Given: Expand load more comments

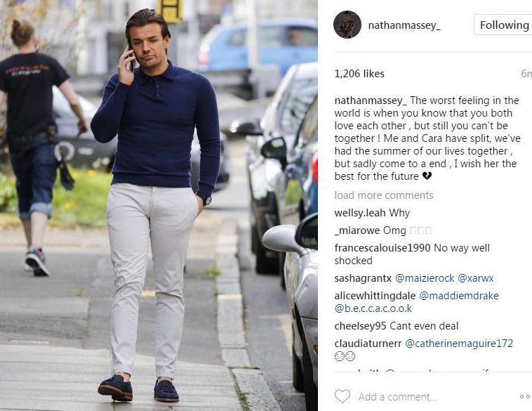Looking at the screenshot, I should click(384, 195).
